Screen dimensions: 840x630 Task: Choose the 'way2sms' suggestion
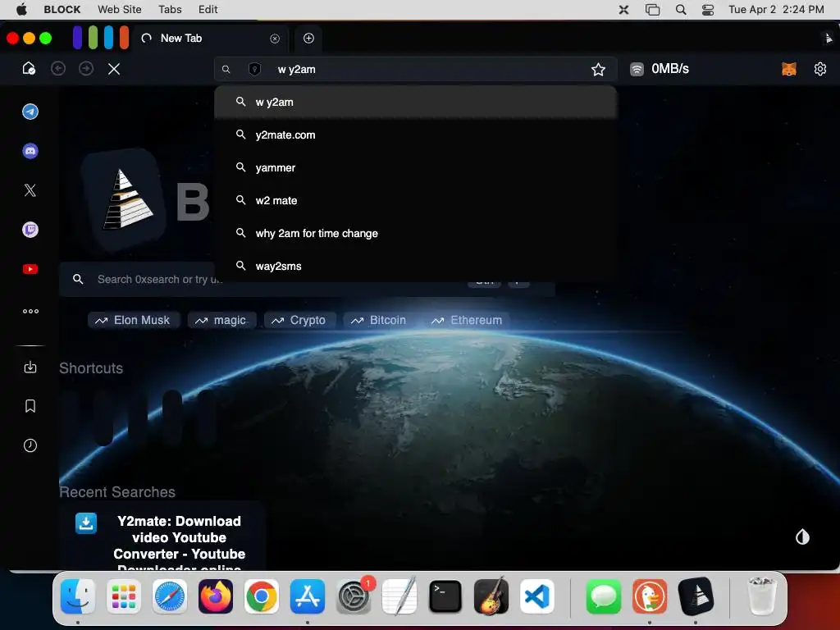pyautogui.click(x=416, y=266)
